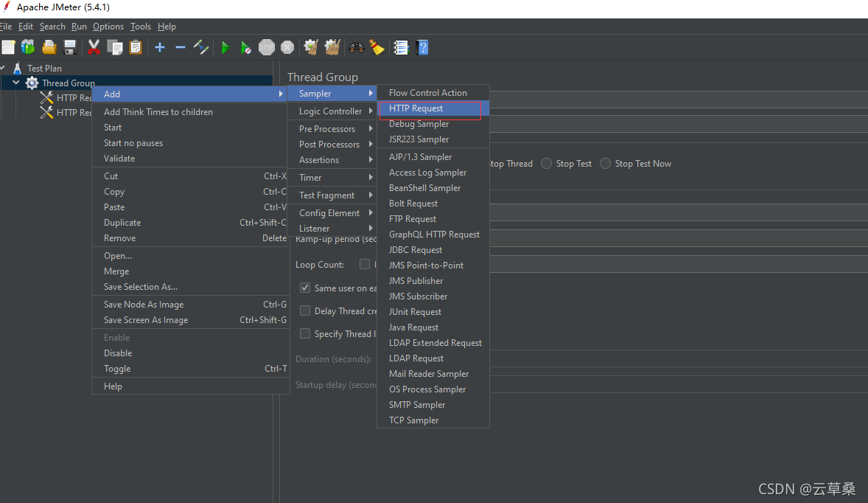Select Flow Control Action sampler
Screen dimensions: 868x503
pos(433,93)
